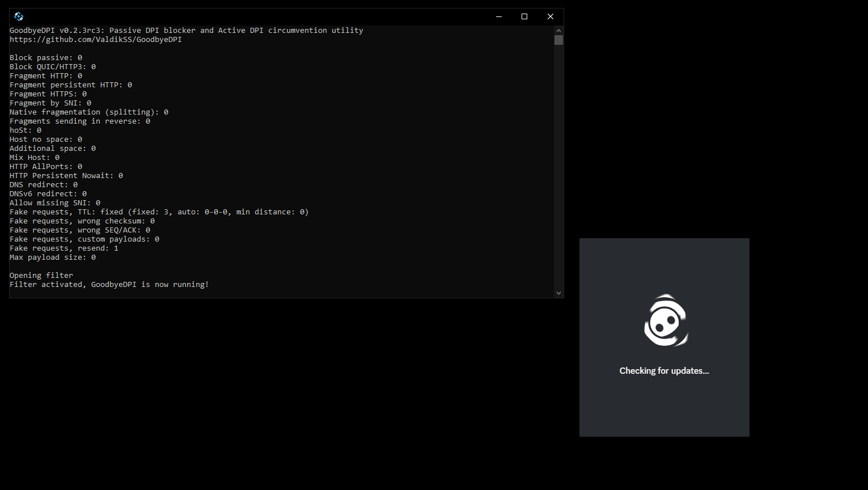Click the GoodbyeDPI console window icon
Viewport: 868px width, 490px height.
(x=19, y=16)
